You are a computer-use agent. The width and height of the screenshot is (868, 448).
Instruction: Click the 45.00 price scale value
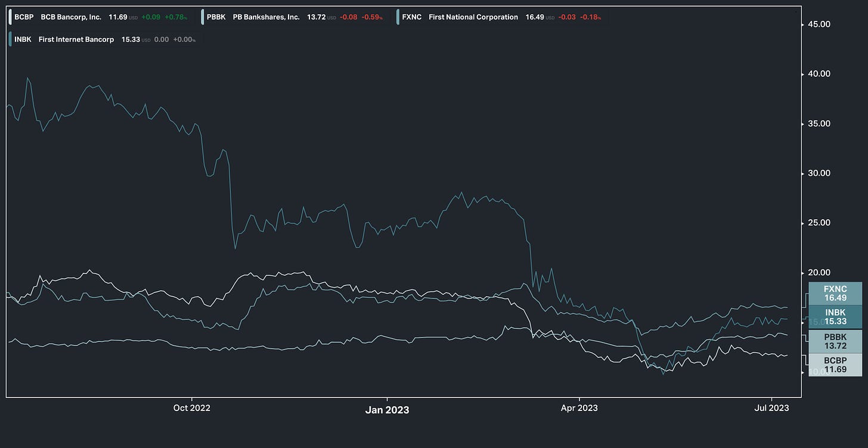[820, 24]
